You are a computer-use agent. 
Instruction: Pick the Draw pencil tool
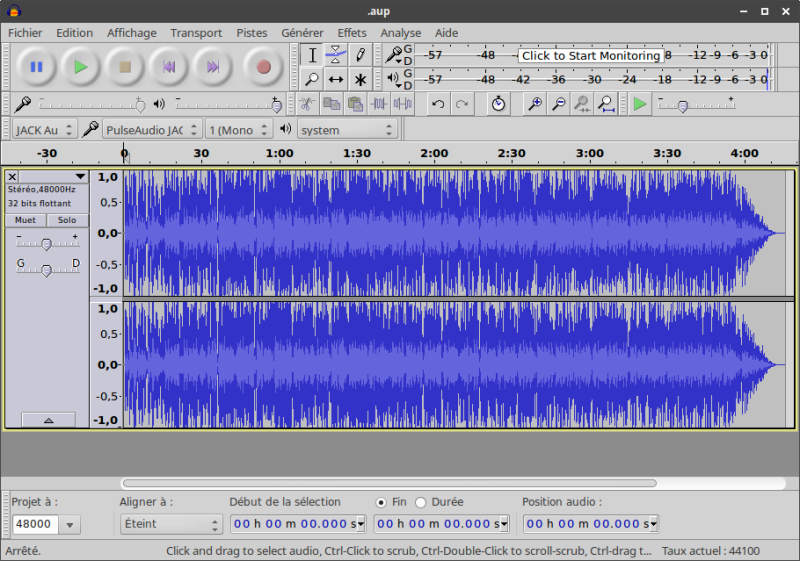pos(361,55)
